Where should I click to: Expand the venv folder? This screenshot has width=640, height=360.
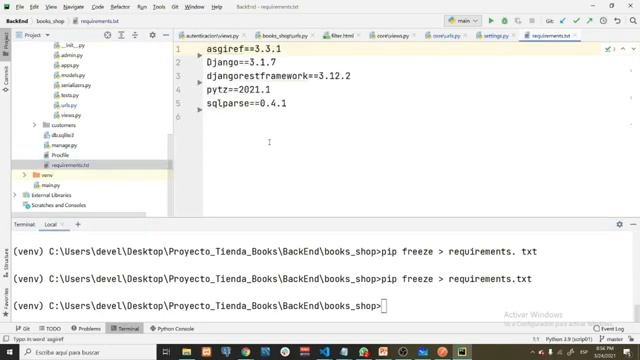click(x=24, y=175)
